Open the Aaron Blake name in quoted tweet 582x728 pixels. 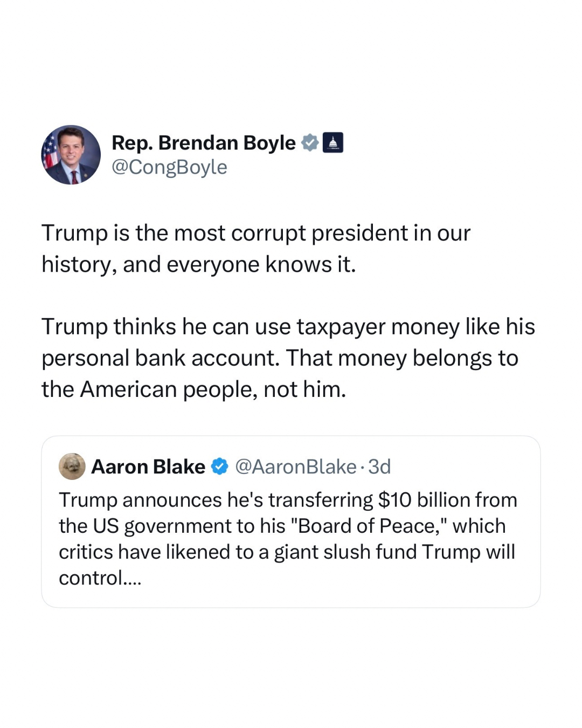click(x=148, y=466)
